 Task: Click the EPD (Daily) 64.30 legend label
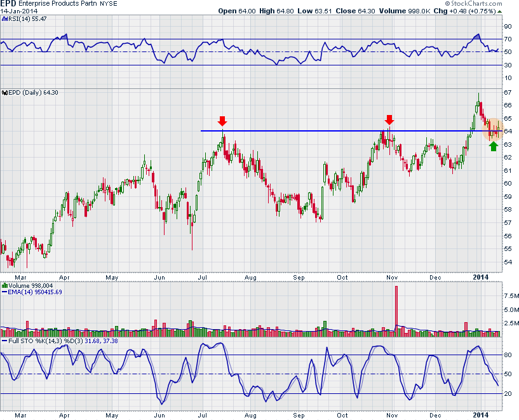click(x=33, y=93)
